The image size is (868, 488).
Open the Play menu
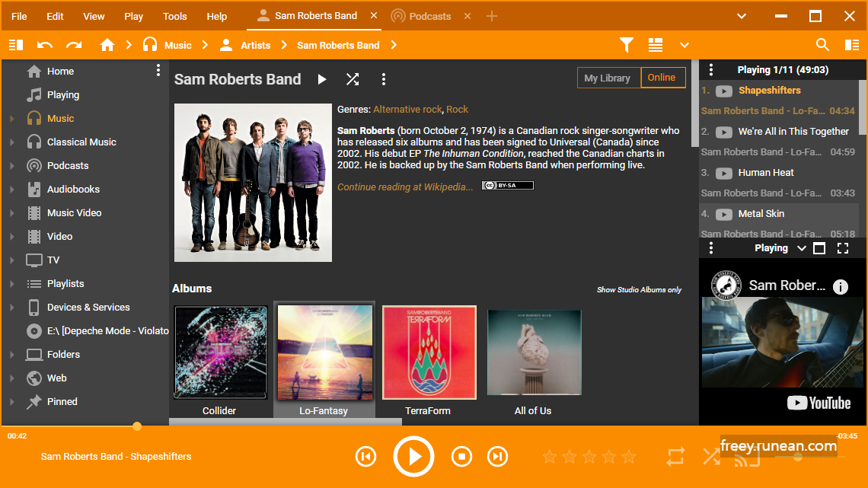click(133, 16)
